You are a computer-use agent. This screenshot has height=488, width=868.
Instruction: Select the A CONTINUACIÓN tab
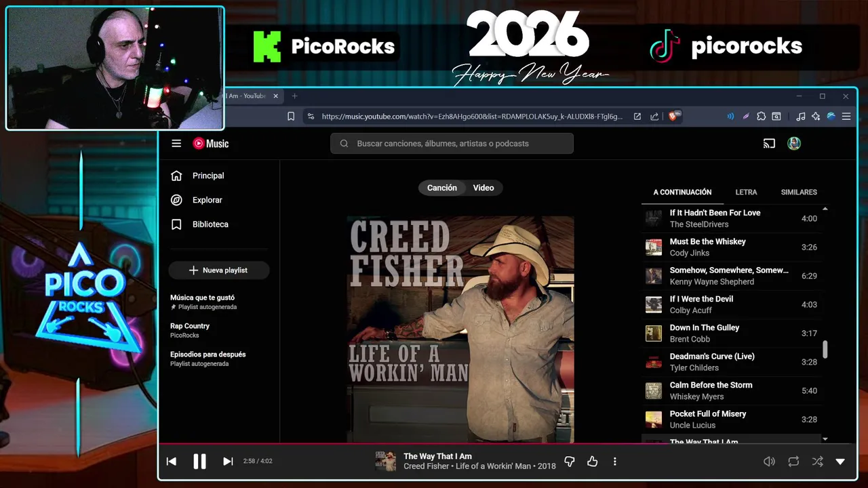pos(682,192)
